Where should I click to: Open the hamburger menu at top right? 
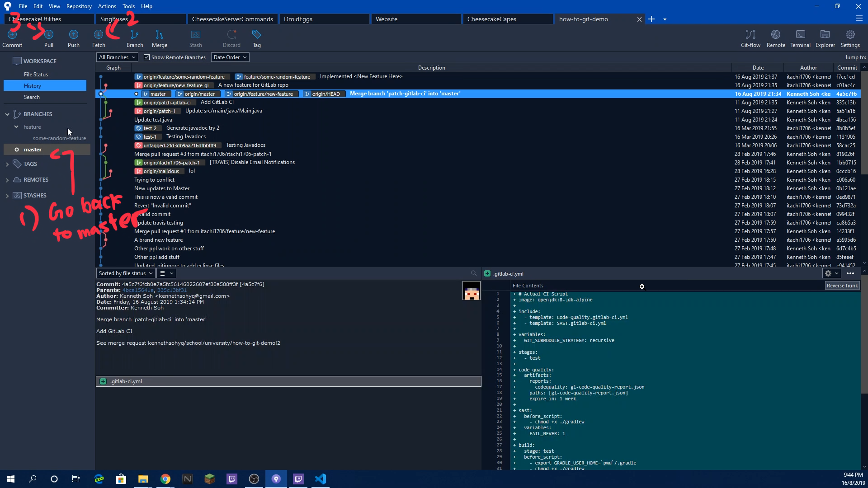tap(859, 19)
